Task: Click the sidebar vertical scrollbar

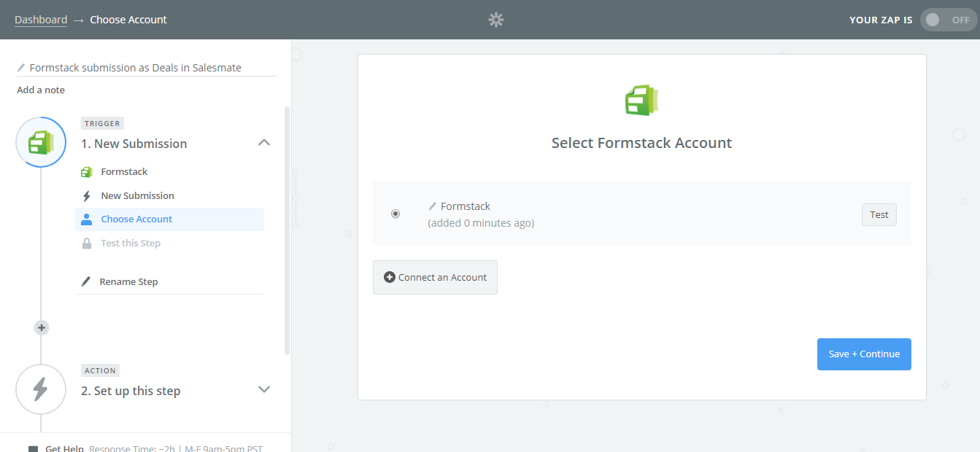Action: pyautogui.click(x=287, y=230)
